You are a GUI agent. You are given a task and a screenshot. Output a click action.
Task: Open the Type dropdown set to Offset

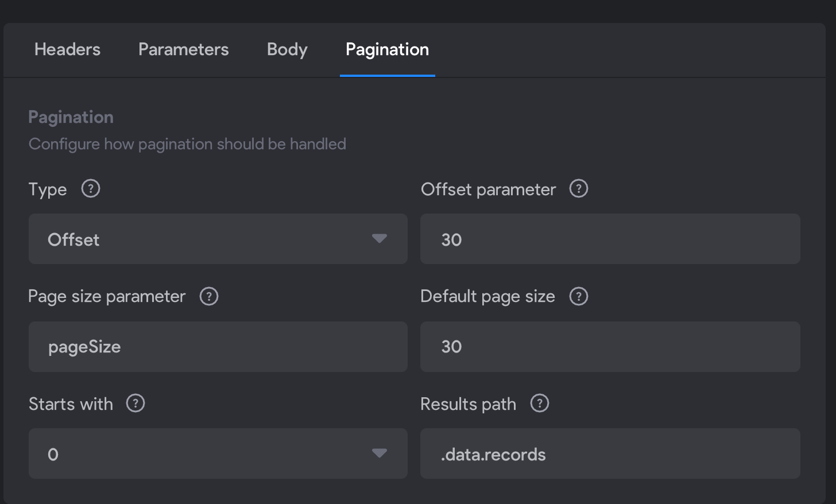tap(218, 239)
